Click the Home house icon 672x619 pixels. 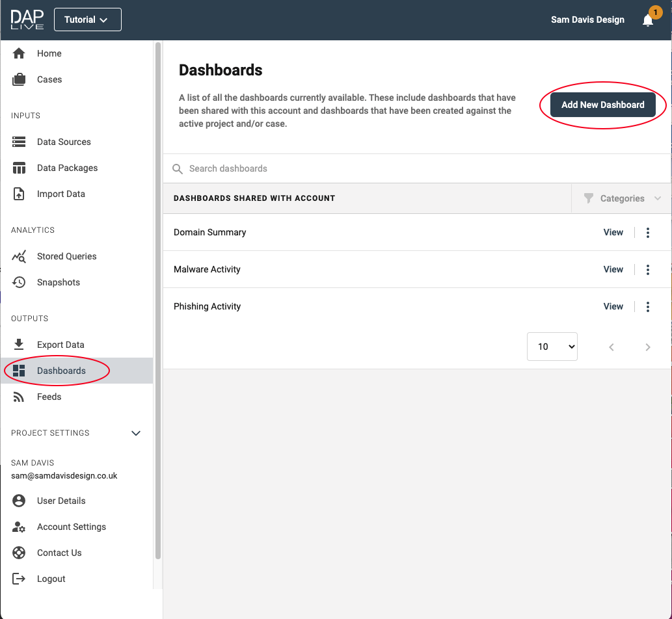pyautogui.click(x=19, y=53)
